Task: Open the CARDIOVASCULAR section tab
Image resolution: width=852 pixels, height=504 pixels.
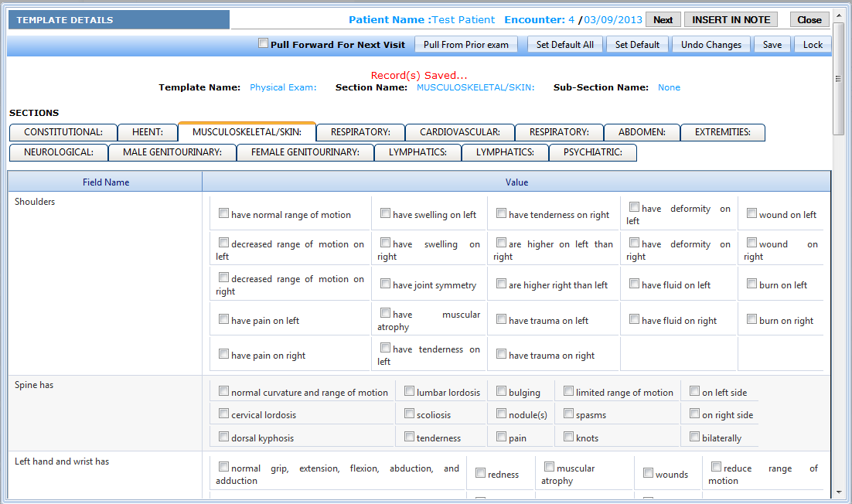Action: [459, 132]
